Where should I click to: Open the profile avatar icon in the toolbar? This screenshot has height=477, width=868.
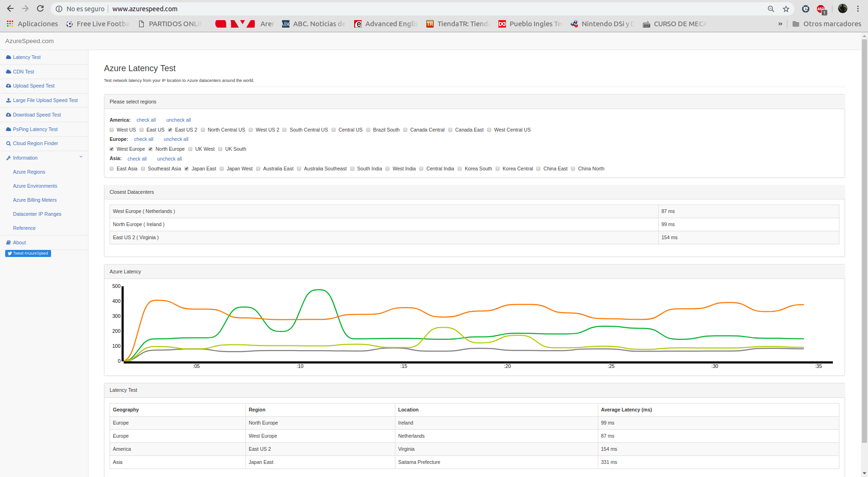843,8
